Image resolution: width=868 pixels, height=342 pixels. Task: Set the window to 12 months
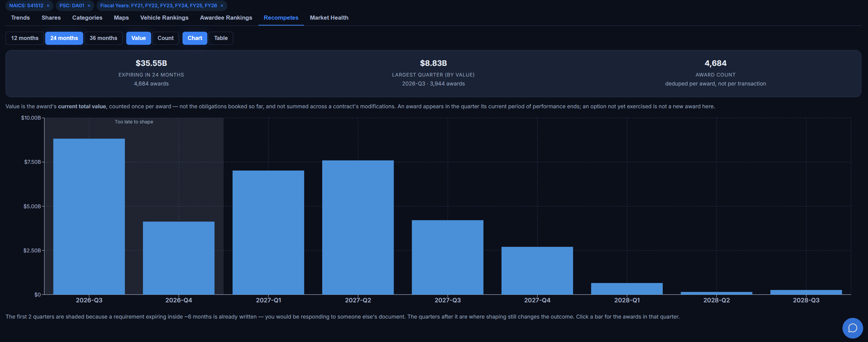25,38
